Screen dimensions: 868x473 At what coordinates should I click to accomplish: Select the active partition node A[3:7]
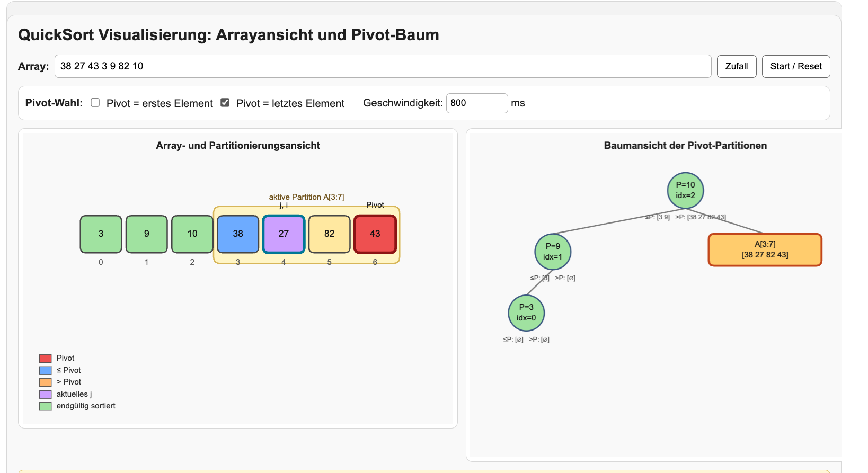pyautogui.click(x=765, y=249)
